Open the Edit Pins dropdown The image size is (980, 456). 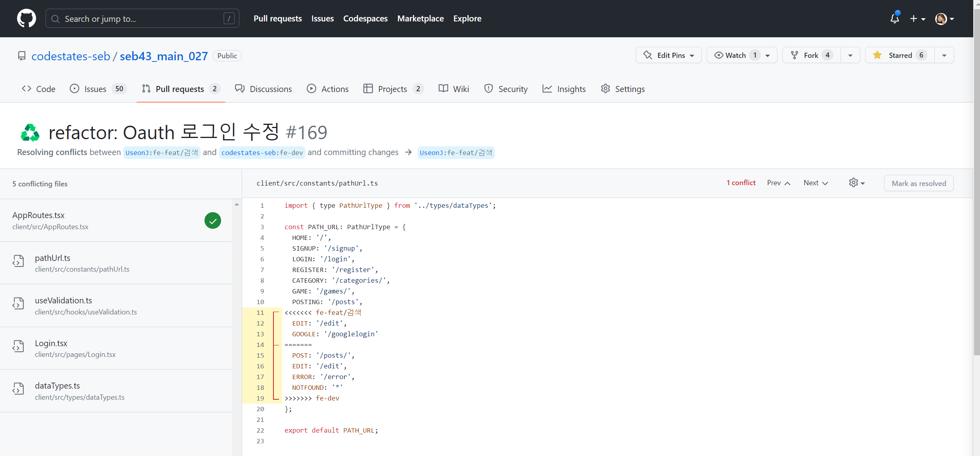click(669, 55)
